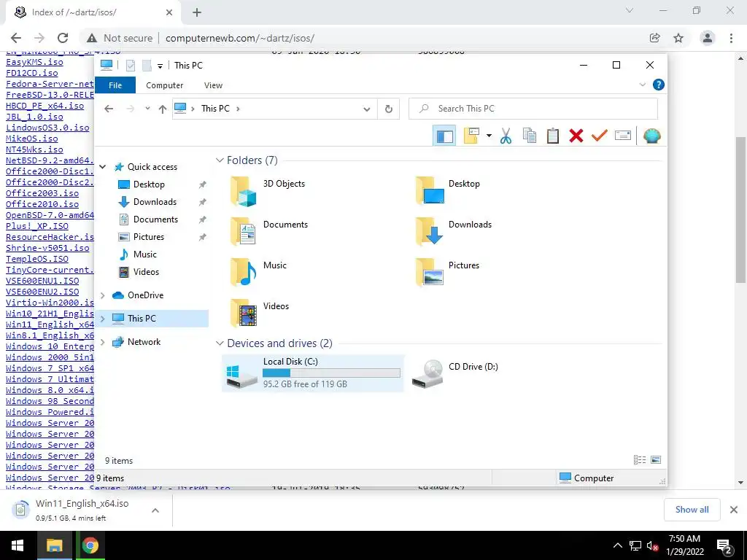Screen dimensions: 747x560
Task: Click the Cut scissors icon in Explorer toolbar
Action: coord(506,136)
